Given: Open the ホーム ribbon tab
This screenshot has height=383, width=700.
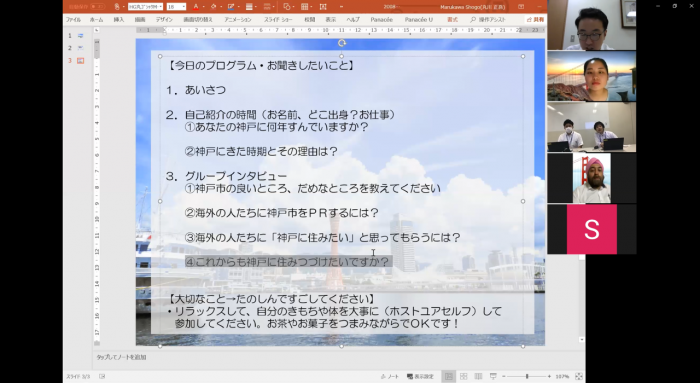Looking at the screenshot, I should (96, 20).
